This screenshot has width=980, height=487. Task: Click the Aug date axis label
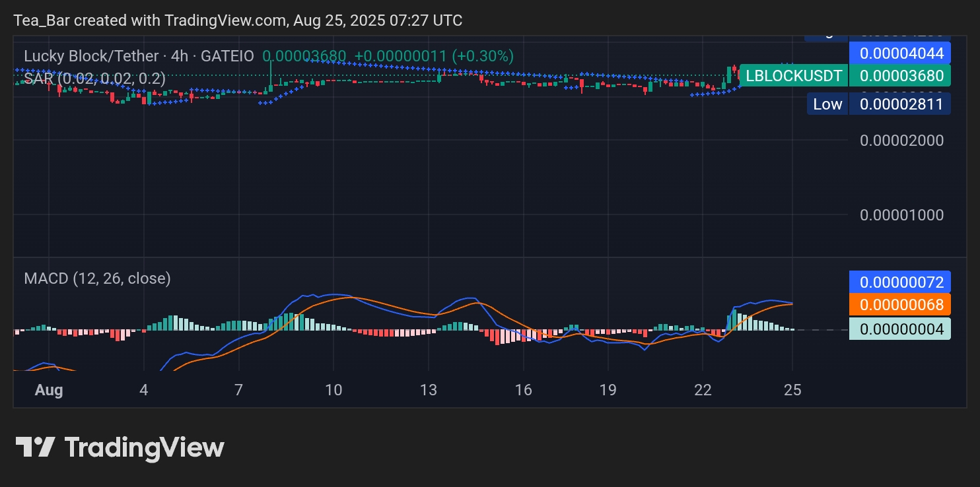[49, 390]
